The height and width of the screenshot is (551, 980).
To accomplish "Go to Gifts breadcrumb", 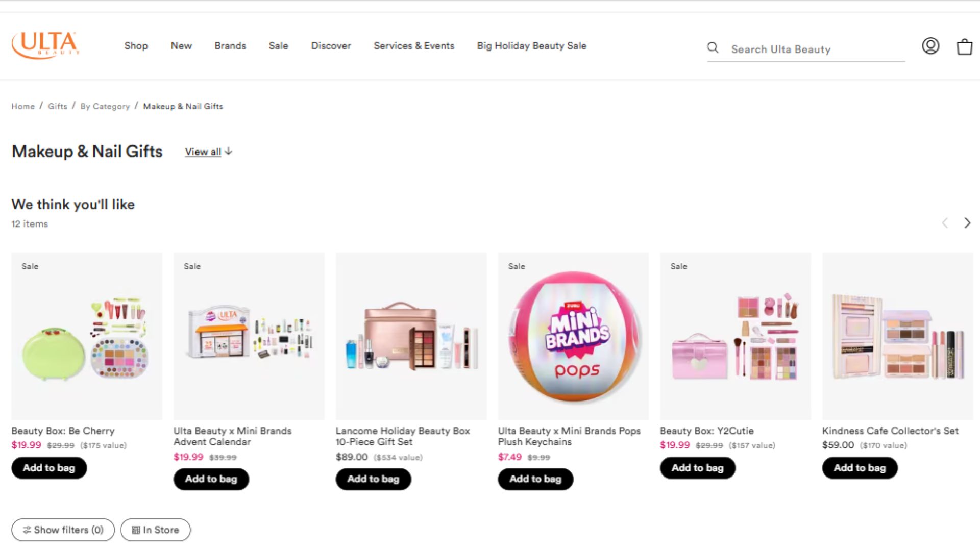I will tap(58, 106).
